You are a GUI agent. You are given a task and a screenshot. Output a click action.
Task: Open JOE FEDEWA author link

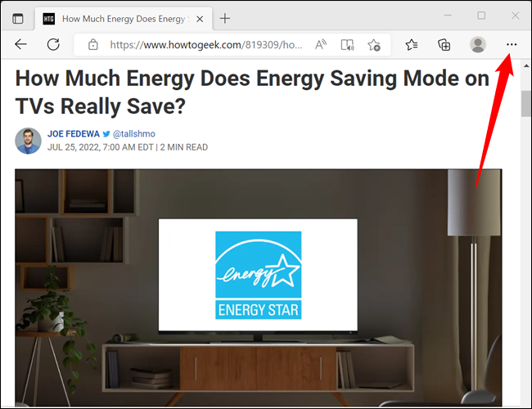pyautogui.click(x=74, y=134)
